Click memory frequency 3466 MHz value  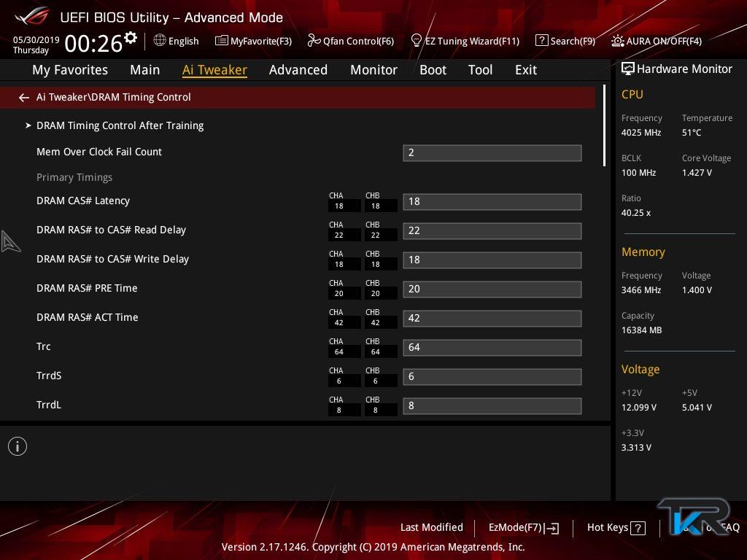(x=641, y=290)
